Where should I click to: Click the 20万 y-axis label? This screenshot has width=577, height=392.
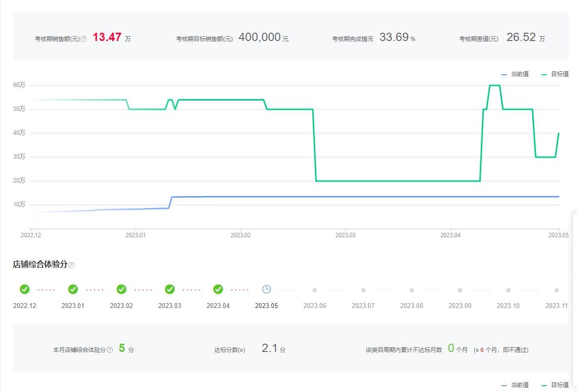(19, 181)
